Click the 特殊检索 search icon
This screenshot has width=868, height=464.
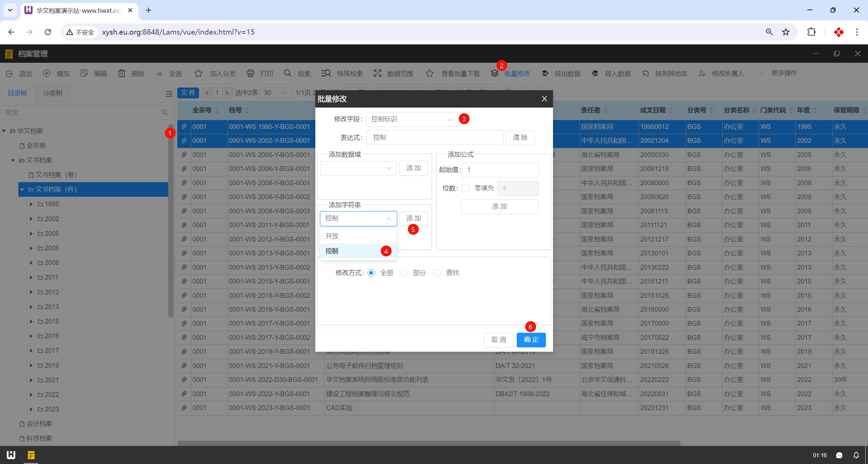click(326, 73)
